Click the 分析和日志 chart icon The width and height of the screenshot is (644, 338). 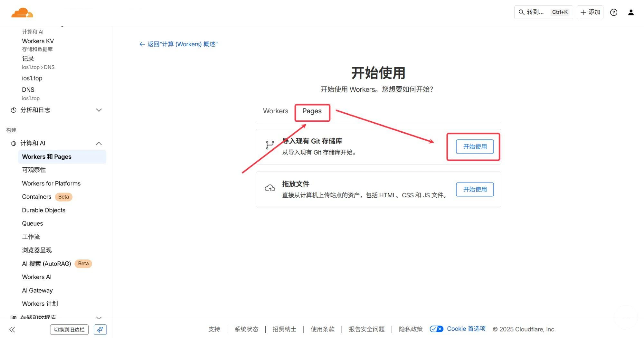[x=14, y=110]
